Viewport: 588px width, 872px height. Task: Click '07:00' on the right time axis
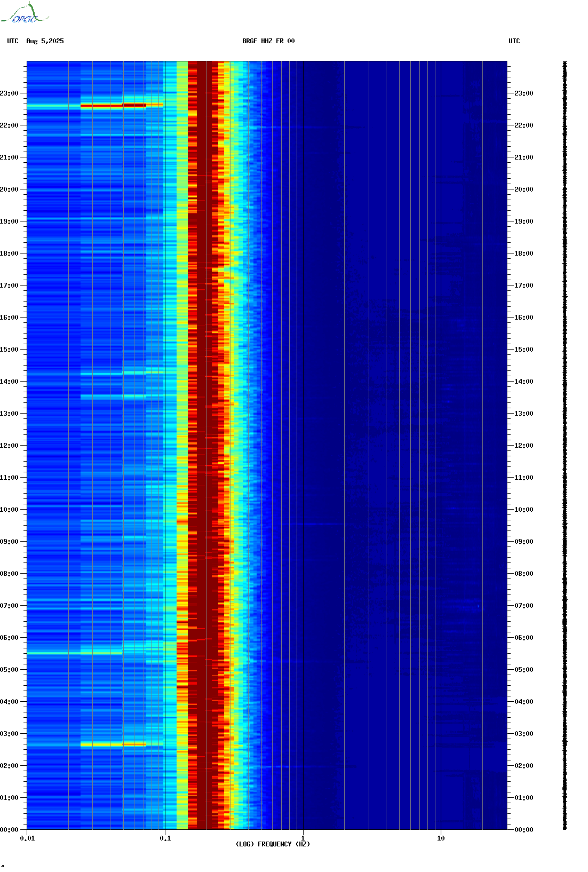tap(524, 606)
